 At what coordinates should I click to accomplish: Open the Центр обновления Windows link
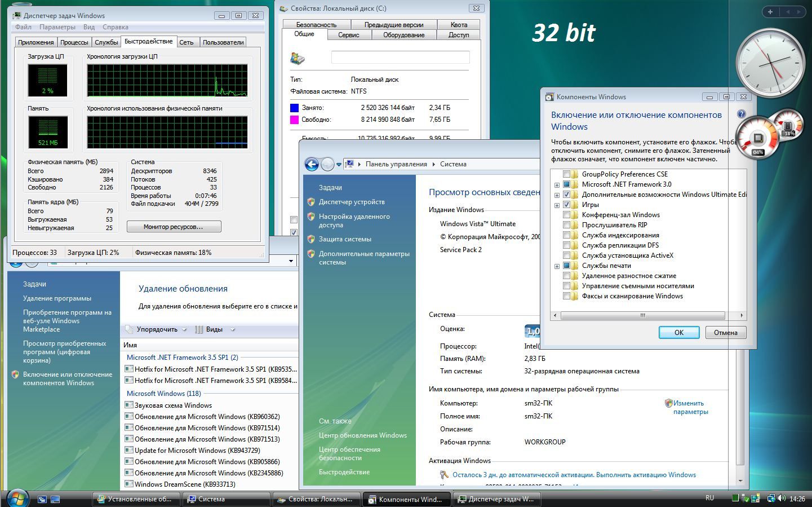tap(363, 435)
